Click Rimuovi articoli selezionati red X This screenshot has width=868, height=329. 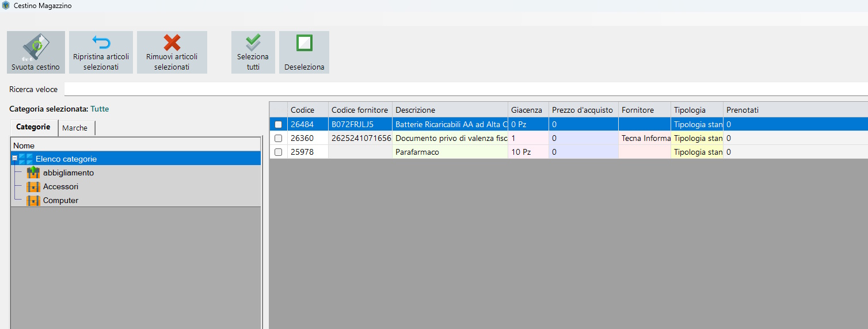(x=172, y=43)
